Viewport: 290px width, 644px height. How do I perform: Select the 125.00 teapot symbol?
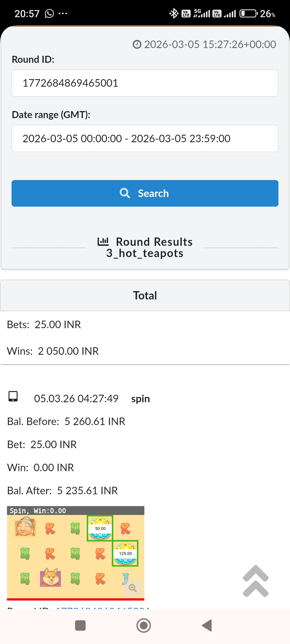pos(125,553)
